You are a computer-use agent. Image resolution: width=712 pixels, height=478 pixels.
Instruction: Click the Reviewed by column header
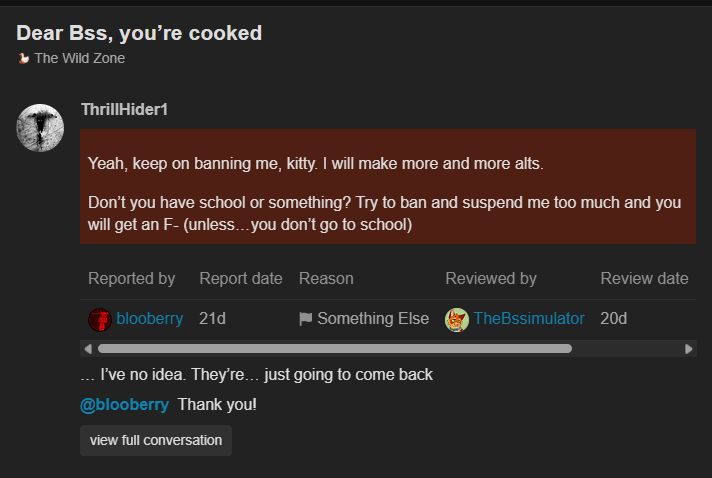(x=491, y=278)
